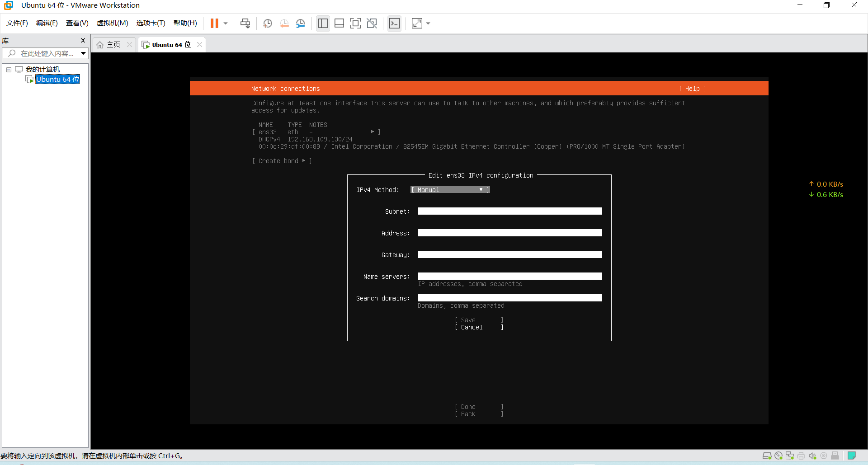The height and width of the screenshot is (465, 868).
Task: Focus the Name servers input field
Action: (510, 277)
